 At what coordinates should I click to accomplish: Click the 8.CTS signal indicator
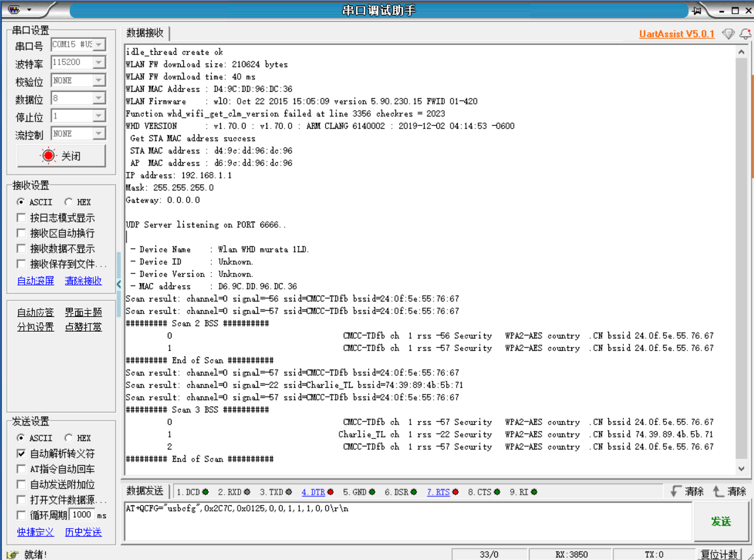point(484,492)
